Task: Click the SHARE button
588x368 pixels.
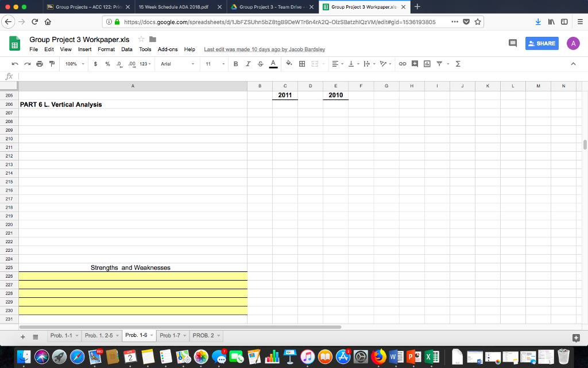Action: click(x=541, y=43)
